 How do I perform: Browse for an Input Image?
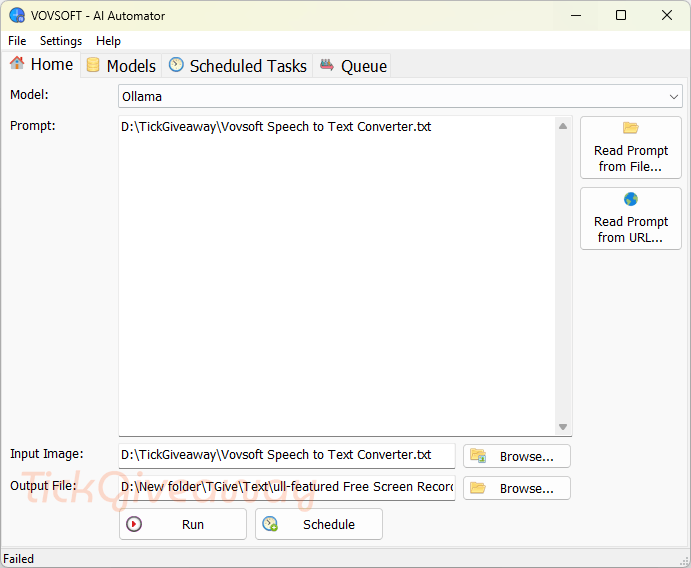pyautogui.click(x=516, y=456)
